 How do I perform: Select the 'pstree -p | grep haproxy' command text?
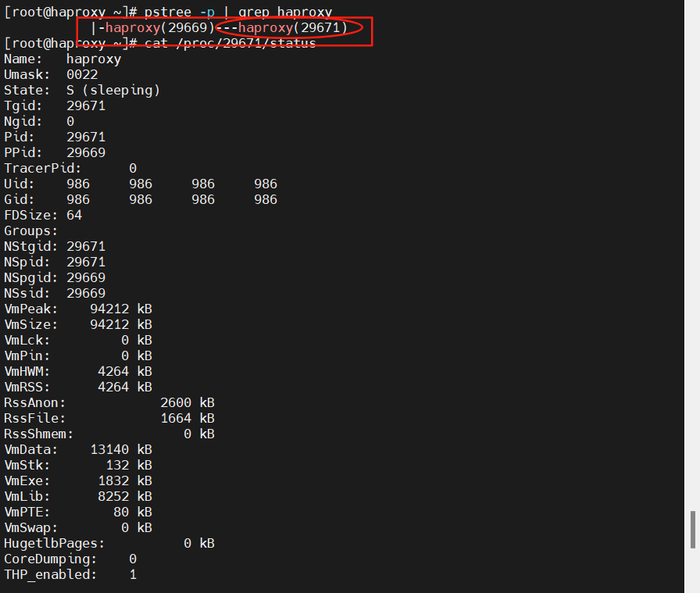(238, 12)
